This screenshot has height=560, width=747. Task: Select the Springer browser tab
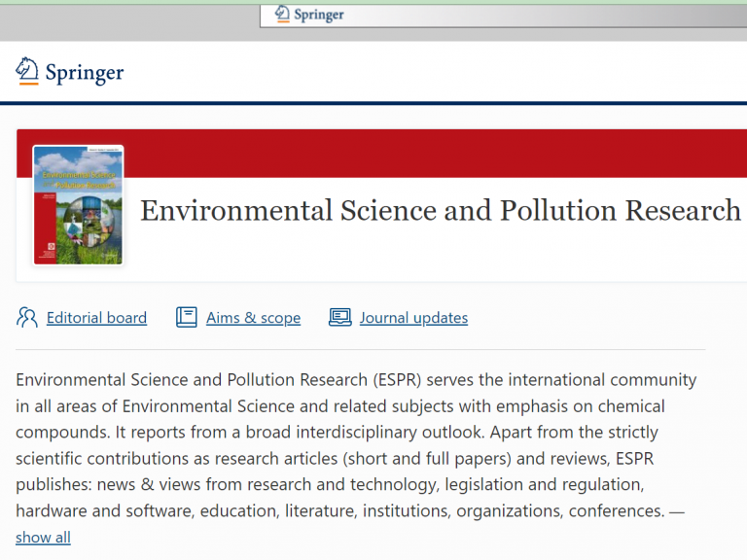pyautogui.click(x=503, y=16)
